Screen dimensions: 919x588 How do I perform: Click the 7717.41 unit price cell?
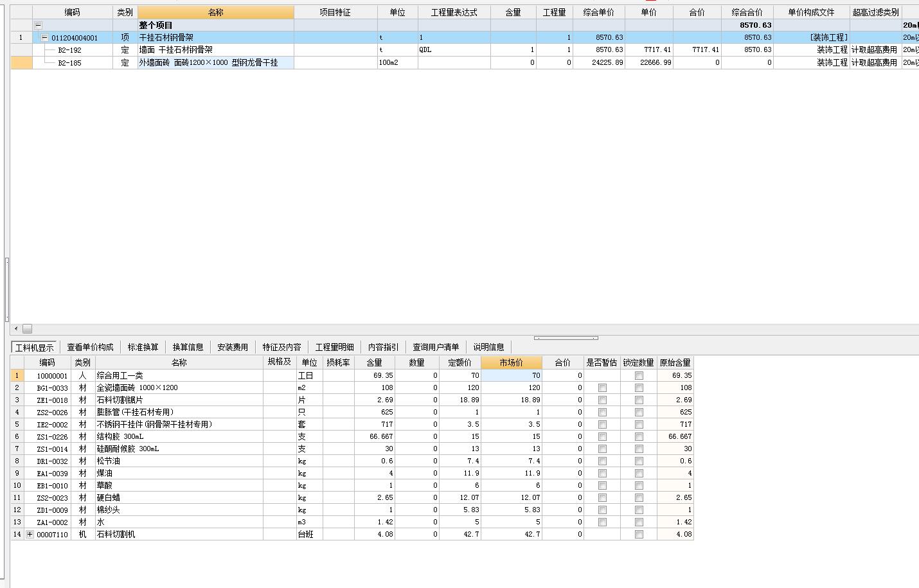click(649, 49)
